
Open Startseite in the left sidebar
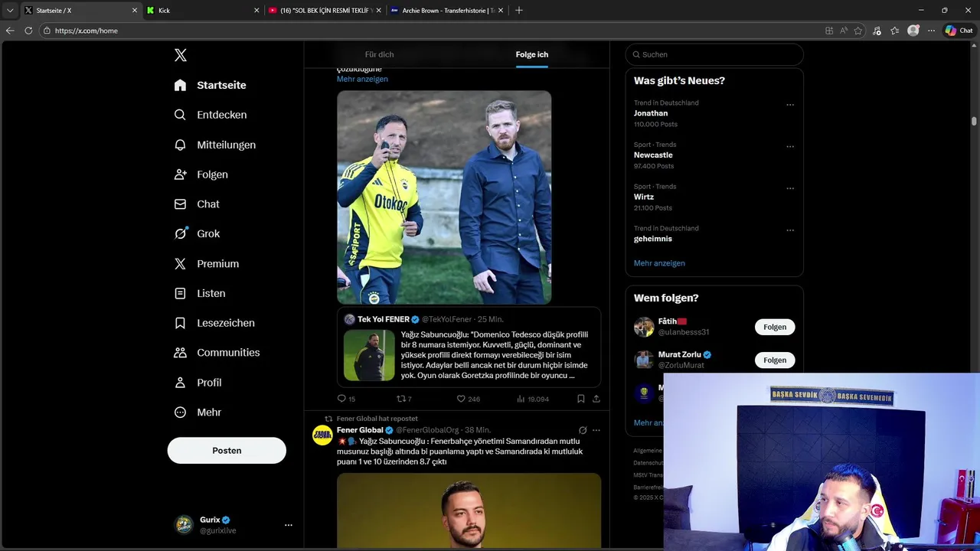[x=210, y=85]
